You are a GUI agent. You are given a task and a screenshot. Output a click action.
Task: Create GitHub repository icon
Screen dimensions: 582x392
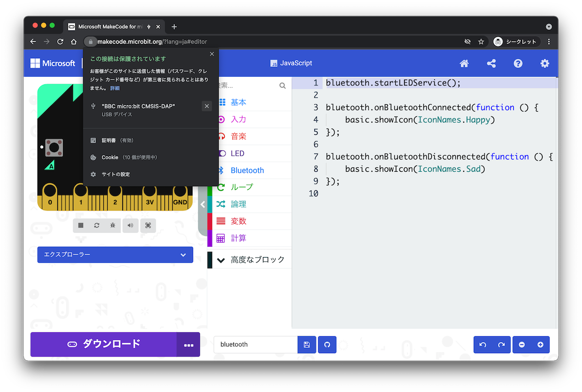tap(327, 344)
